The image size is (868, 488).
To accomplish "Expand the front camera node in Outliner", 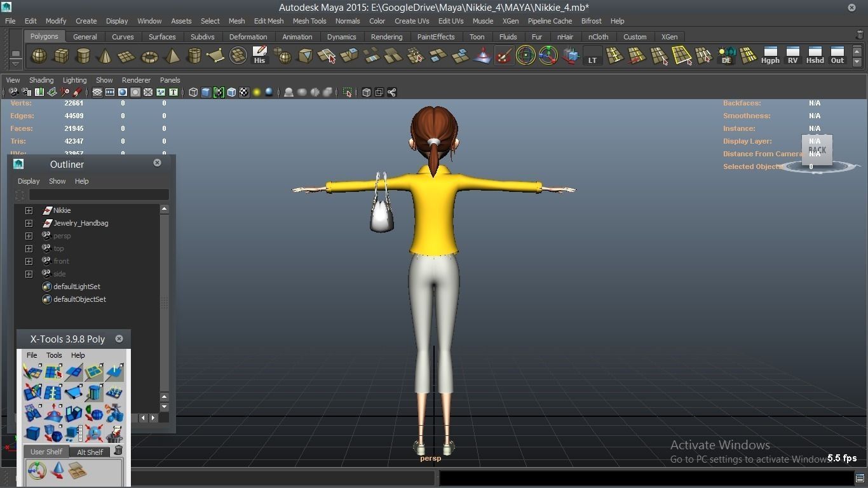I will pos(29,261).
